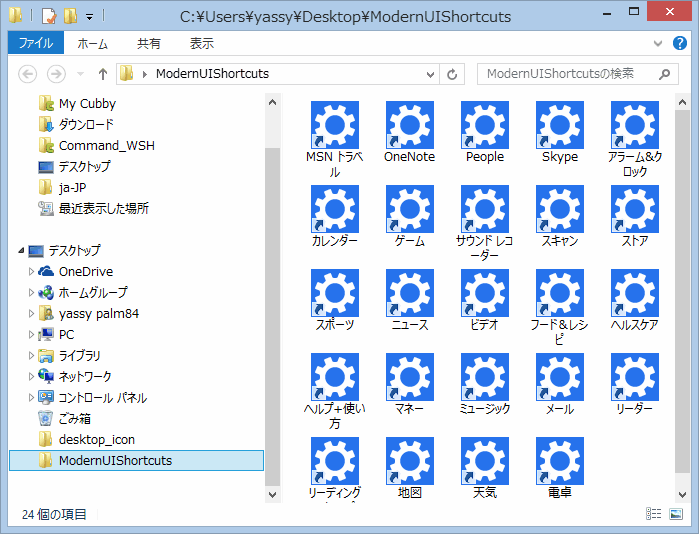
Task: Open the ファイル menu tab
Action: point(36,43)
